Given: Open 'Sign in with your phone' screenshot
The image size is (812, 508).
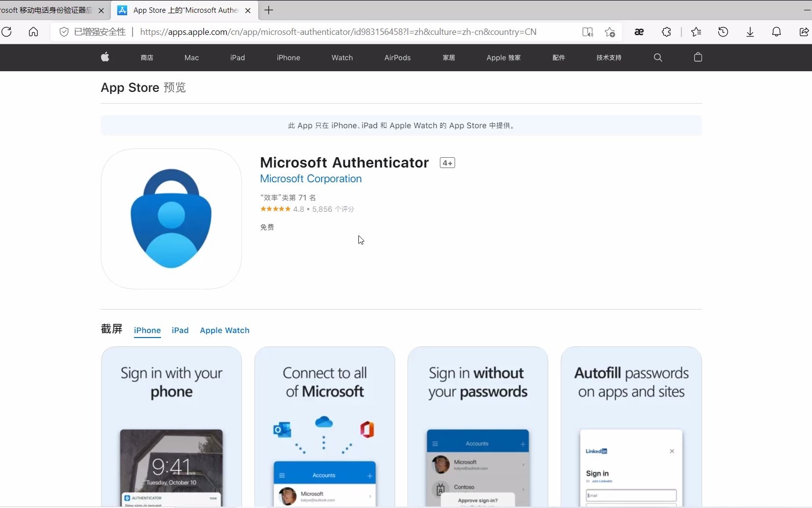Looking at the screenshot, I should 171,426.
